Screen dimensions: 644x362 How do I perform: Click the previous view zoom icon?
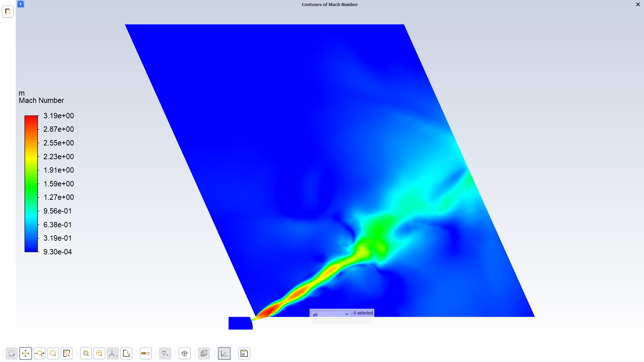tap(99, 353)
